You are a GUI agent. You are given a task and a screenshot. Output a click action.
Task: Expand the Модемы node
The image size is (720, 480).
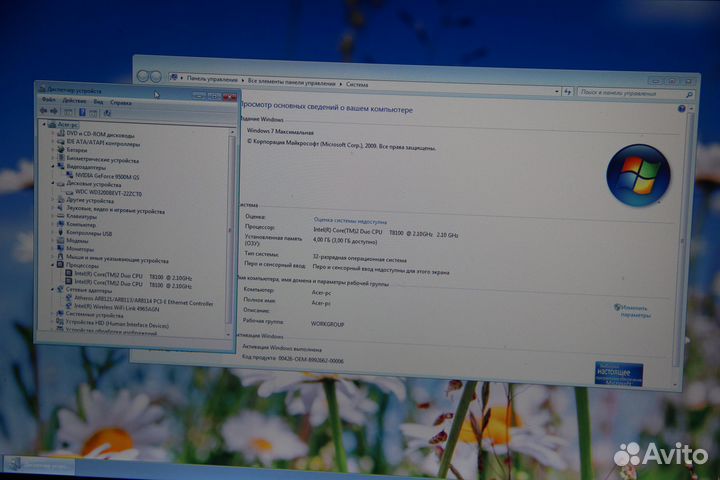(53, 240)
